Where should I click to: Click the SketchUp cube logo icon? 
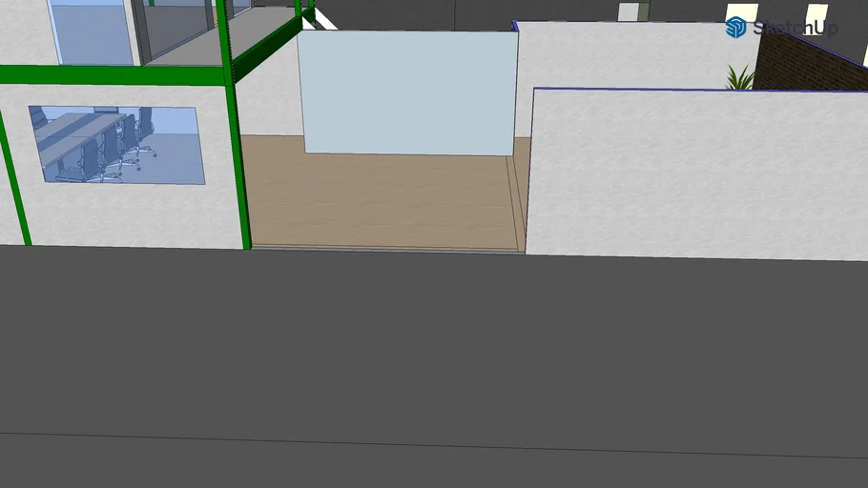pos(735,27)
